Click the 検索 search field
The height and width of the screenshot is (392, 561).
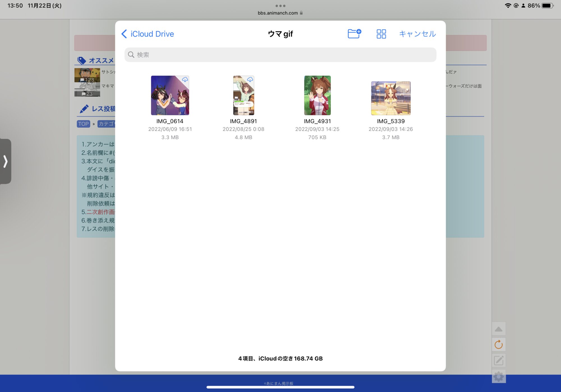(280, 55)
